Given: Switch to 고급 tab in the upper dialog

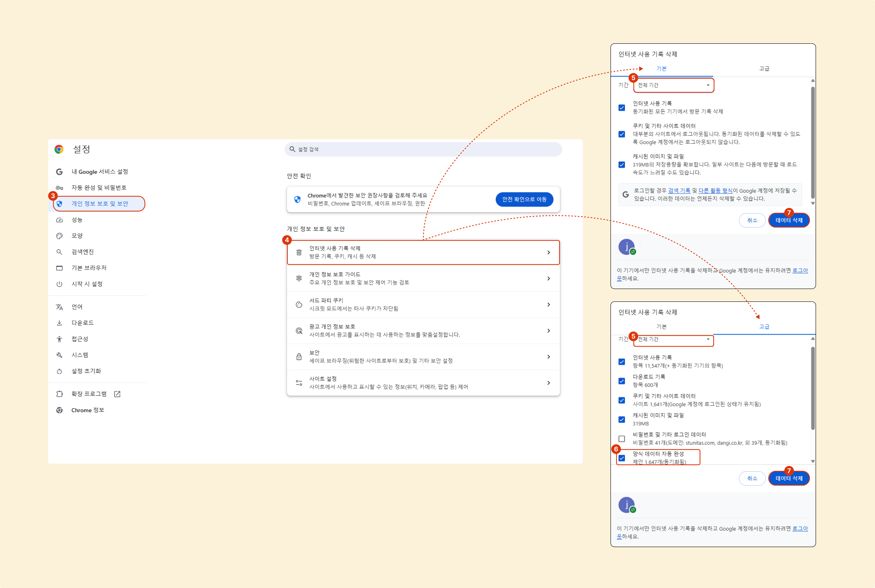Looking at the screenshot, I should point(764,69).
